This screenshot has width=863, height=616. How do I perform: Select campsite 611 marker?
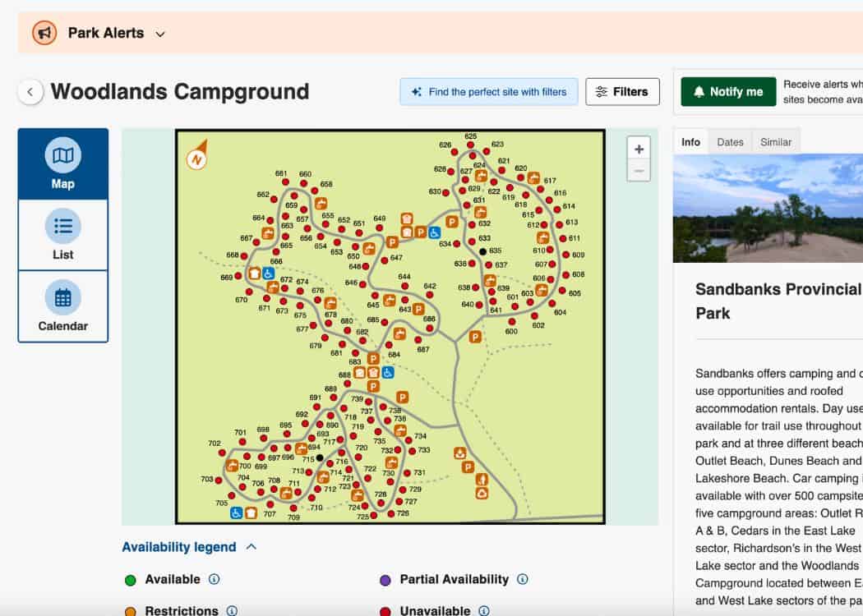point(563,239)
